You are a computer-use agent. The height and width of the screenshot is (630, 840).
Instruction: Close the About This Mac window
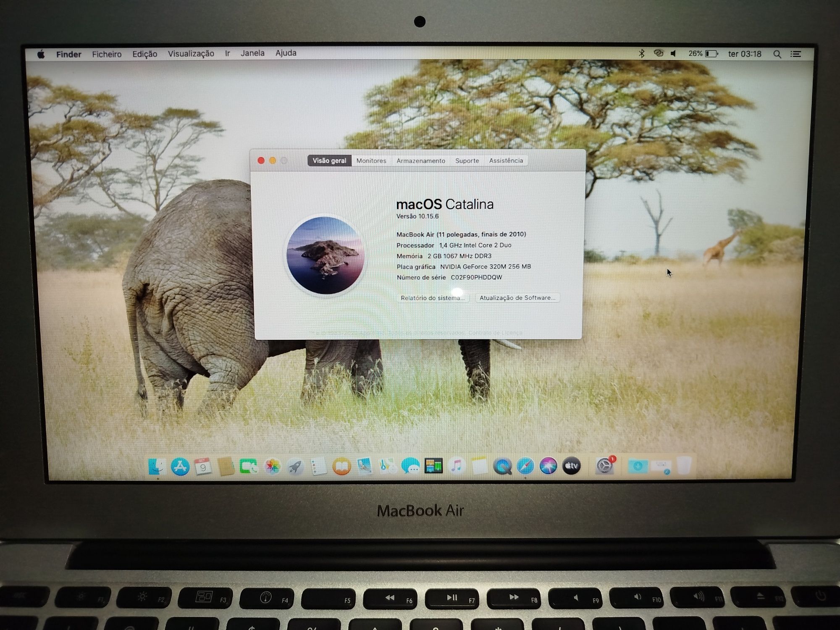(x=261, y=160)
